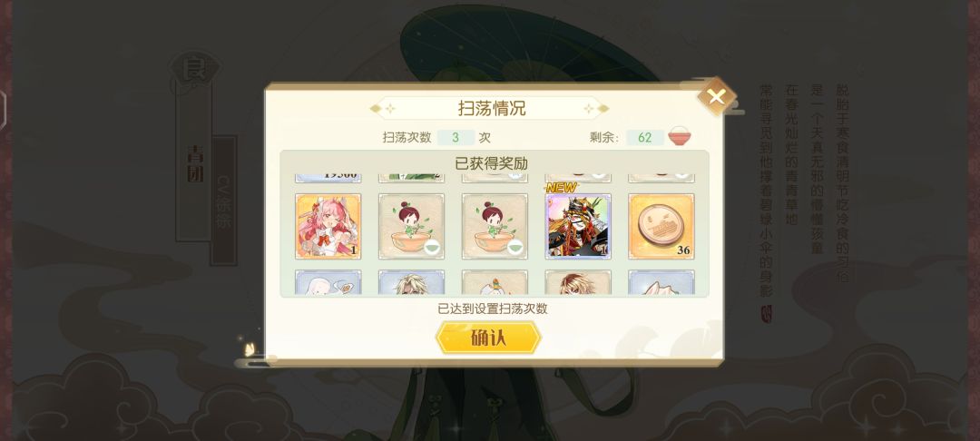Image resolution: width=980 pixels, height=441 pixels.
Task: Tap the partly hidden green leaf reward
Action: [411, 178]
